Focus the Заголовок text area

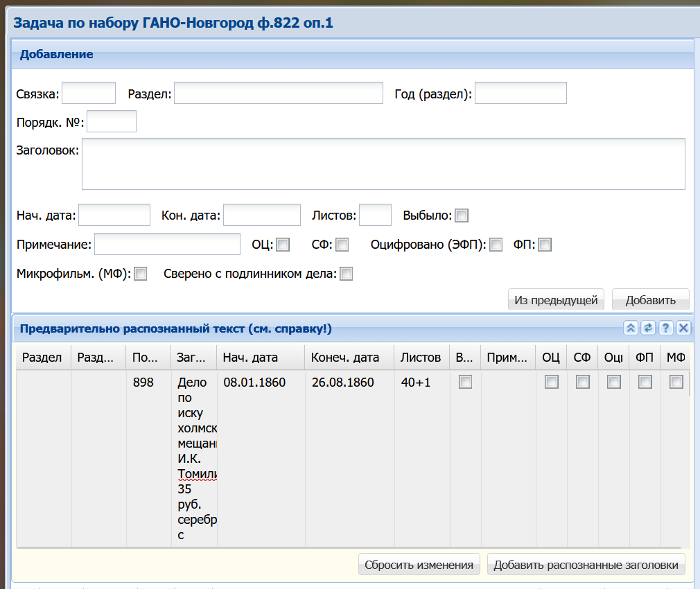(383, 164)
